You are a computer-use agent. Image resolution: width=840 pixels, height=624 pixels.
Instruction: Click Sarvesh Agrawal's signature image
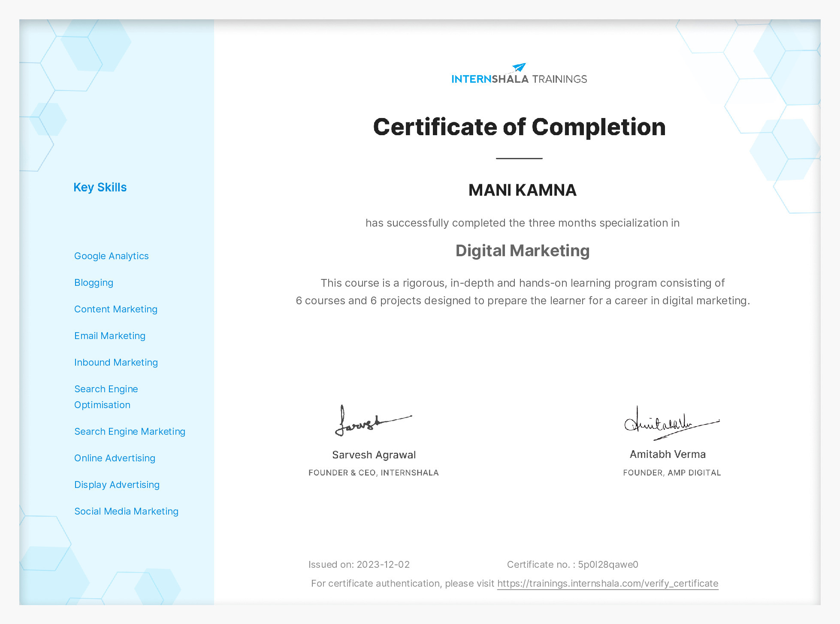[373, 421]
